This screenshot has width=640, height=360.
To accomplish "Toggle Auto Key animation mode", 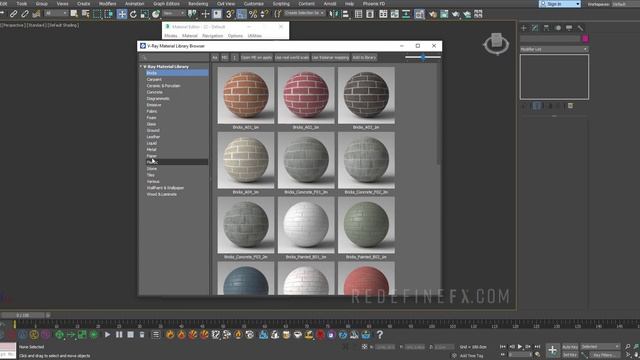I will (570, 347).
